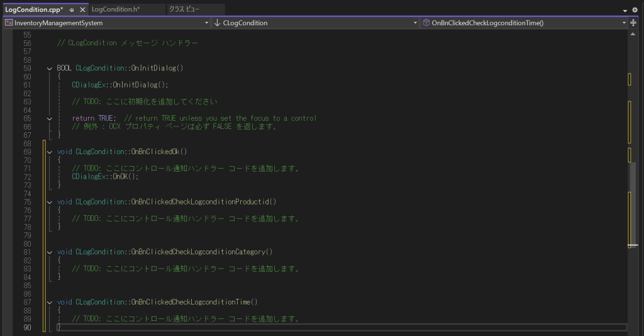Close the LogCondition.cpp tab

(82, 10)
